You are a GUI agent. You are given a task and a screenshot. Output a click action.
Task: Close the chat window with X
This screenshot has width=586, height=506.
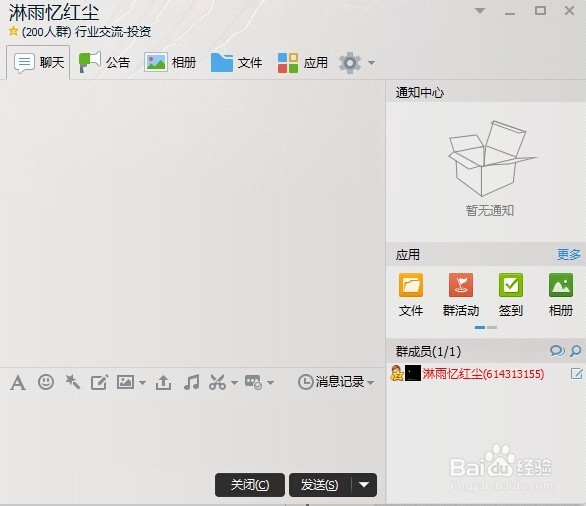point(569,10)
